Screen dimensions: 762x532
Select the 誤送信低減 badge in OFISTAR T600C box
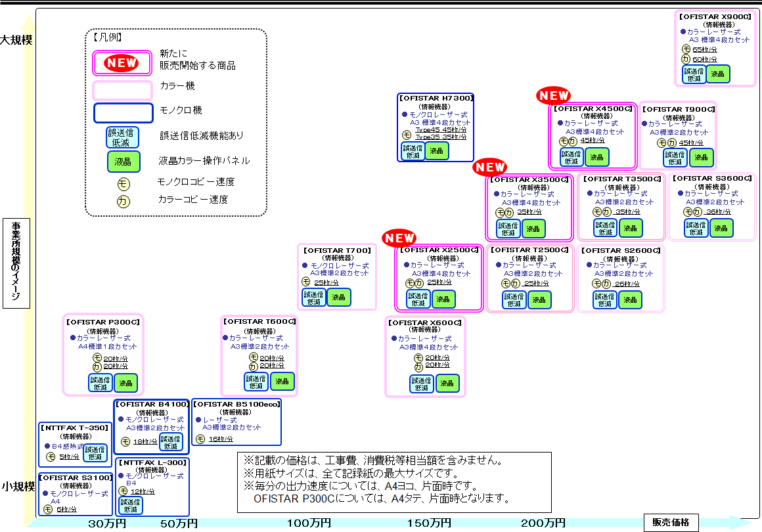256,382
